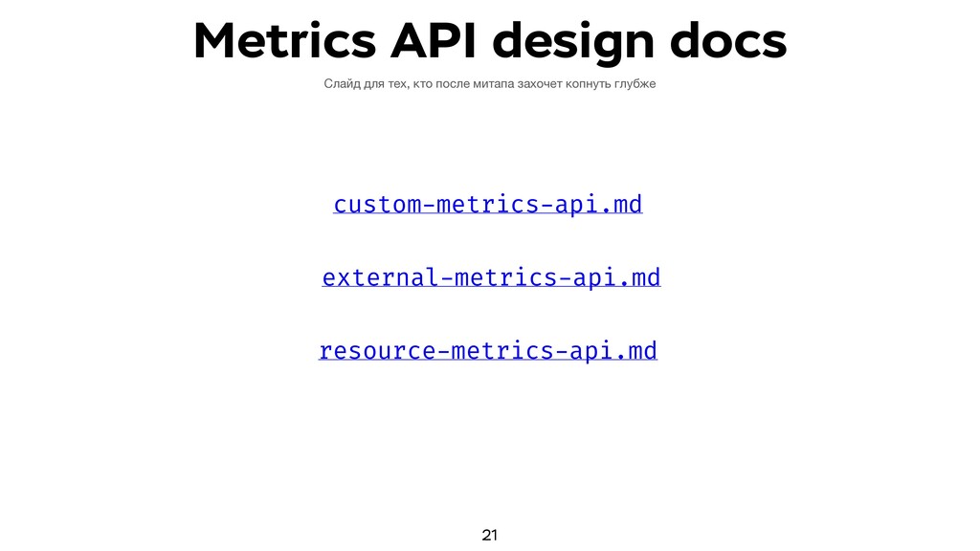Click the Russian subtitle starting 'Слайд для тех'
980x551 pixels.
(489, 84)
